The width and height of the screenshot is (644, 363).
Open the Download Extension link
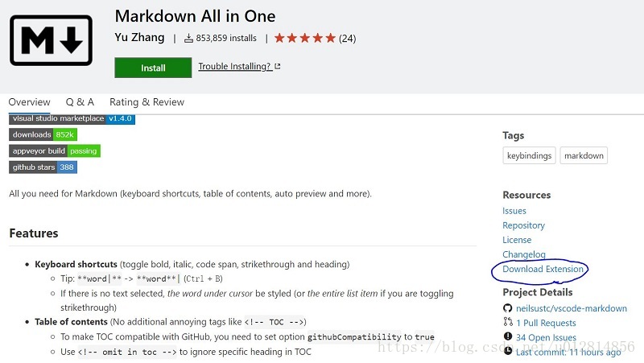tap(543, 269)
